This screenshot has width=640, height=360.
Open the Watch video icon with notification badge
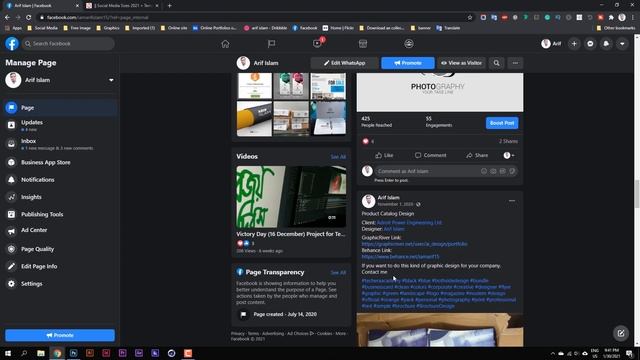318,43
